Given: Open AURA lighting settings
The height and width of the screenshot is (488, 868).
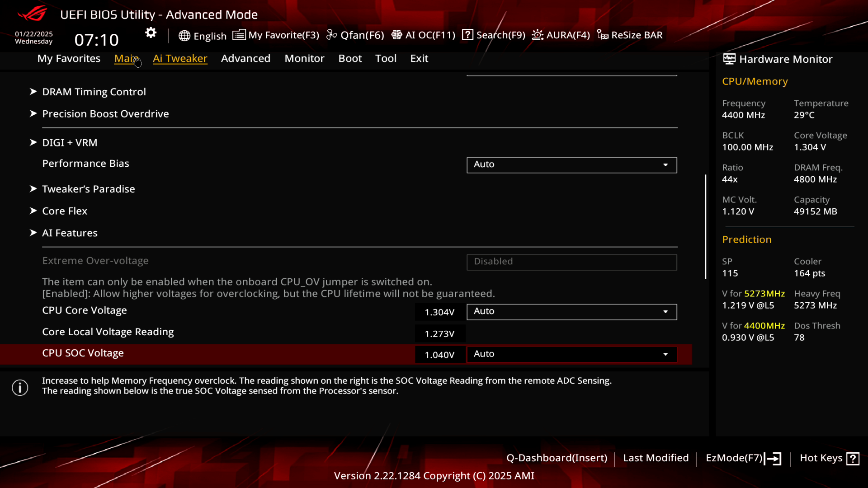Looking at the screenshot, I should (x=561, y=34).
